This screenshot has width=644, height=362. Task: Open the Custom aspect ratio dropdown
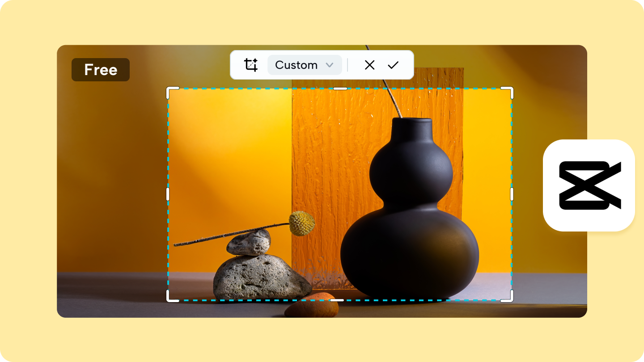305,65
